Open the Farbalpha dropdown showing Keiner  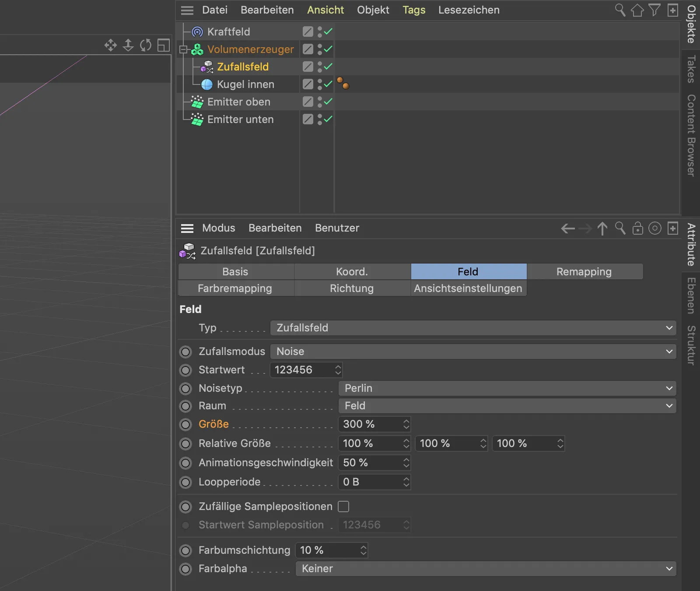(x=486, y=569)
